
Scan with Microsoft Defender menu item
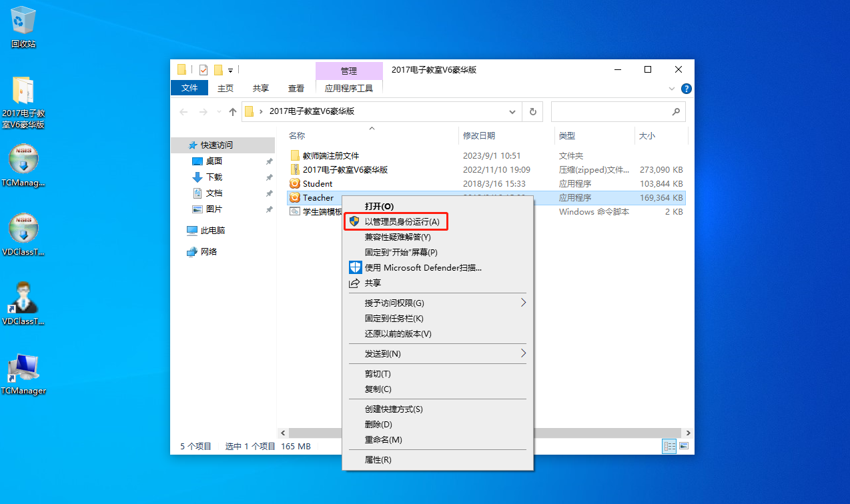point(437,267)
